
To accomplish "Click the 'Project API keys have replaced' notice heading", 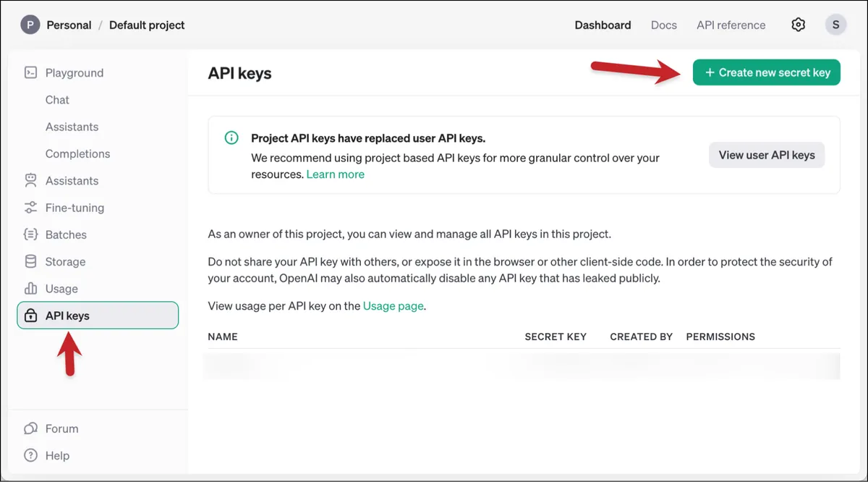I will pyautogui.click(x=368, y=138).
